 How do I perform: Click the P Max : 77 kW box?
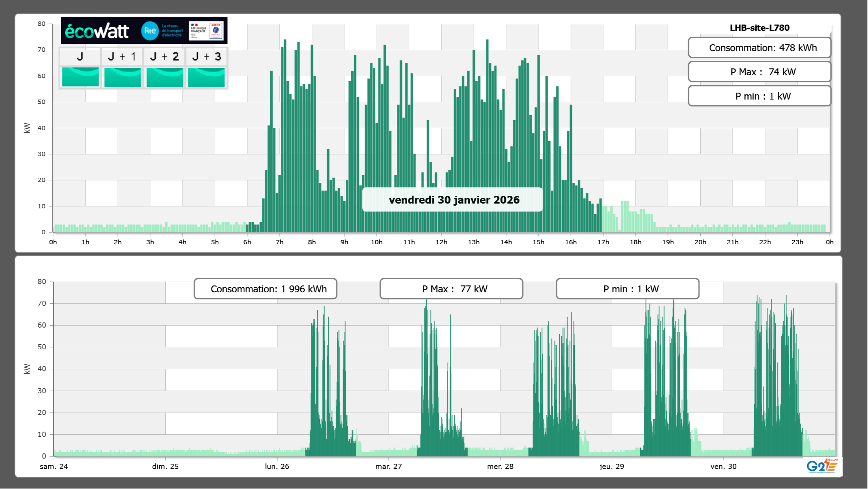(451, 289)
